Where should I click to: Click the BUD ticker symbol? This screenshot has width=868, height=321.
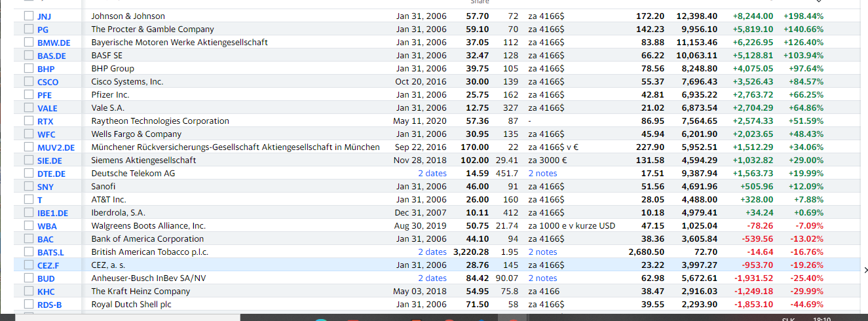(46, 278)
